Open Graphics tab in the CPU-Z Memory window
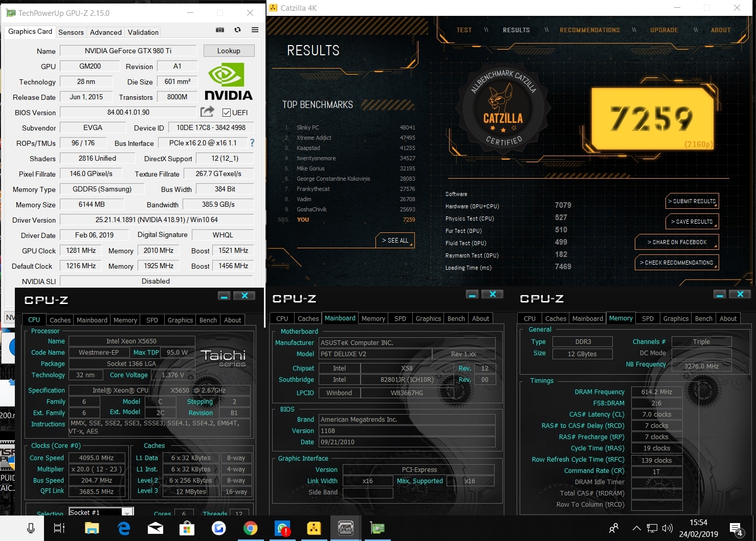The height and width of the screenshot is (541, 756). point(676,318)
